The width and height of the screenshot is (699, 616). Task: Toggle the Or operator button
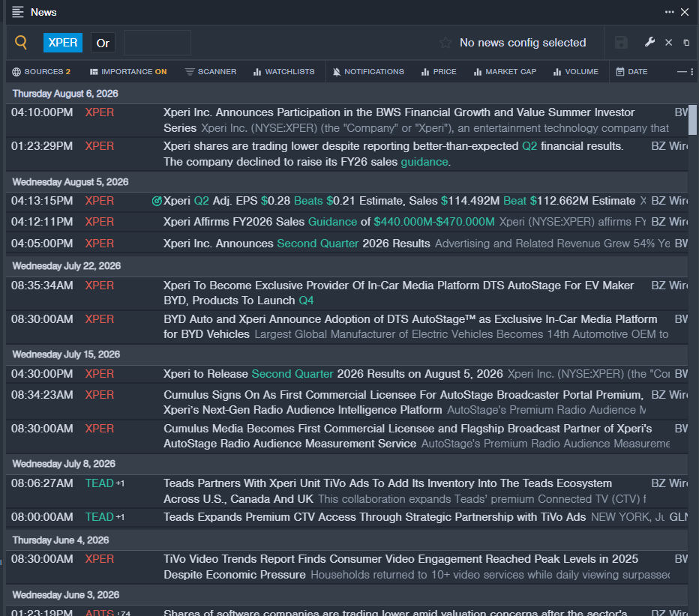[103, 43]
